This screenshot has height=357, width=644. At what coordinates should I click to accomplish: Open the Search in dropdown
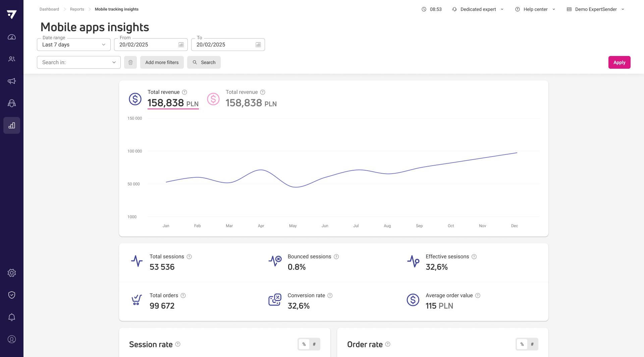pos(79,62)
